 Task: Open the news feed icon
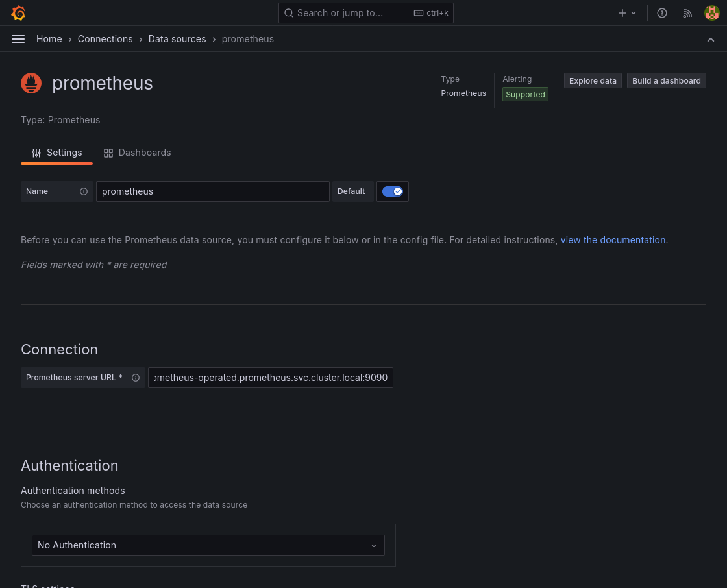pos(687,13)
